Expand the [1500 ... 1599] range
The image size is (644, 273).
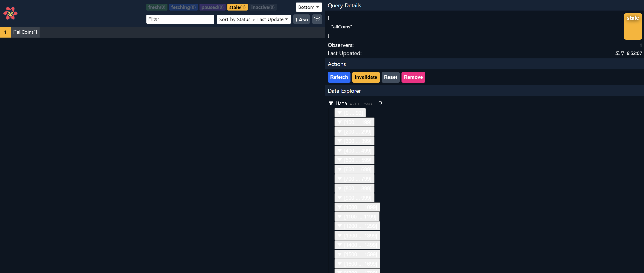click(357, 254)
